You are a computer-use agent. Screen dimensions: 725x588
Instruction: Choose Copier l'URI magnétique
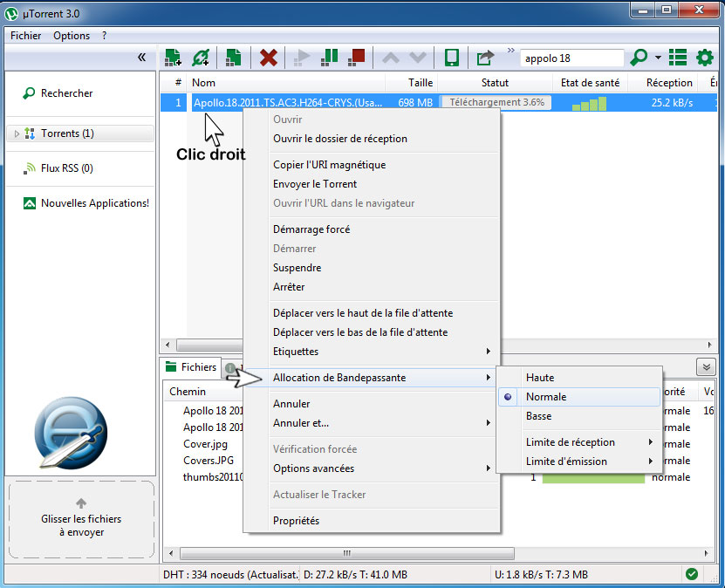click(373, 165)
